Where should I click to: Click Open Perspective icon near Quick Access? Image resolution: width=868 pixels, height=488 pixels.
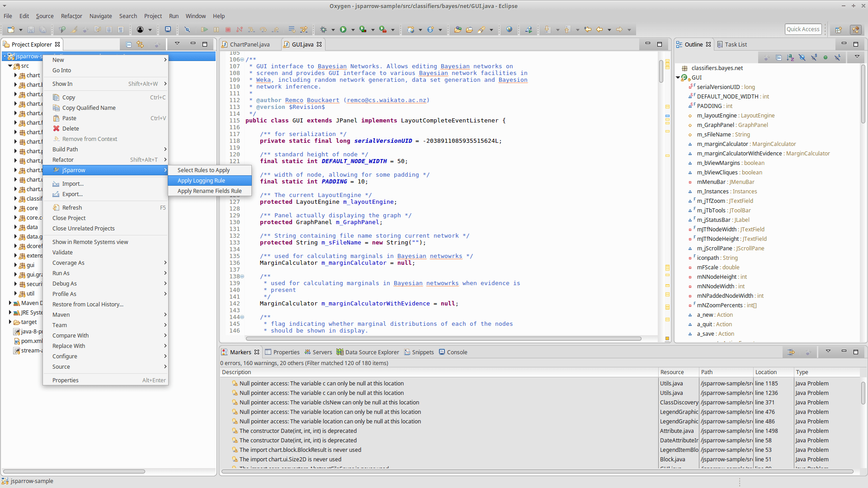point(839,30)
